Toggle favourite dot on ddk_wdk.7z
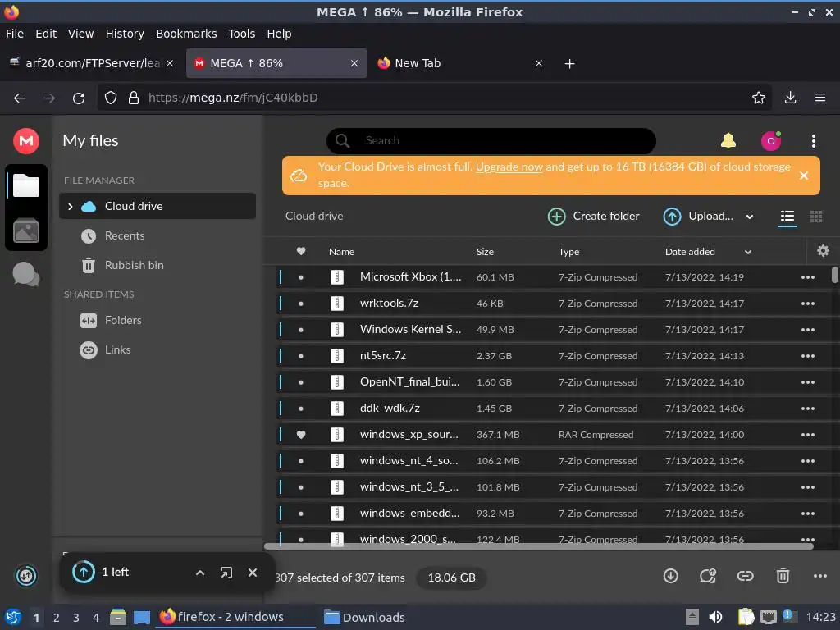The height and width of the screenshot is (630, 840). (x=301, y=409)
